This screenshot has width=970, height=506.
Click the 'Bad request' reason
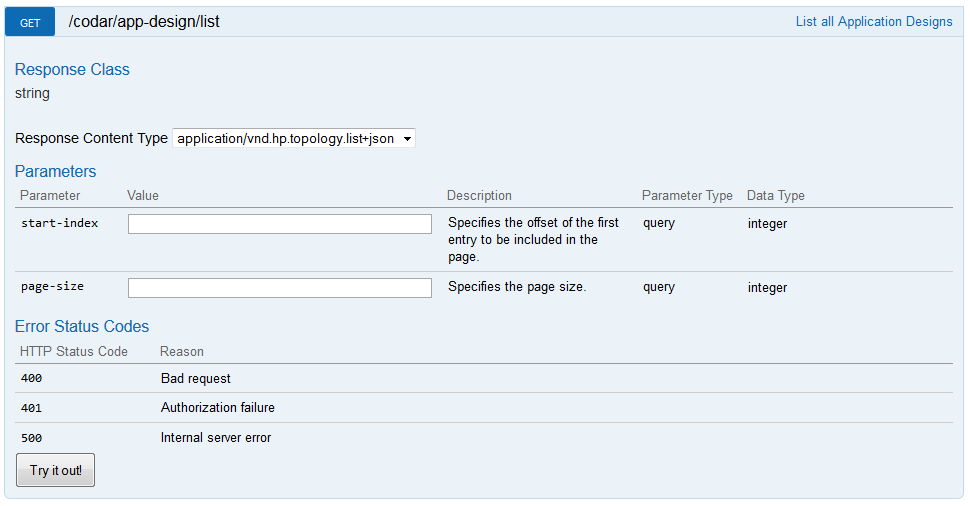coord(195,379)
